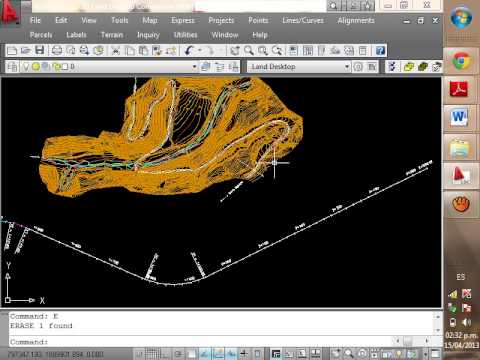Open the Terrain menu
480x360 pixels.
[x=112, y=35]
